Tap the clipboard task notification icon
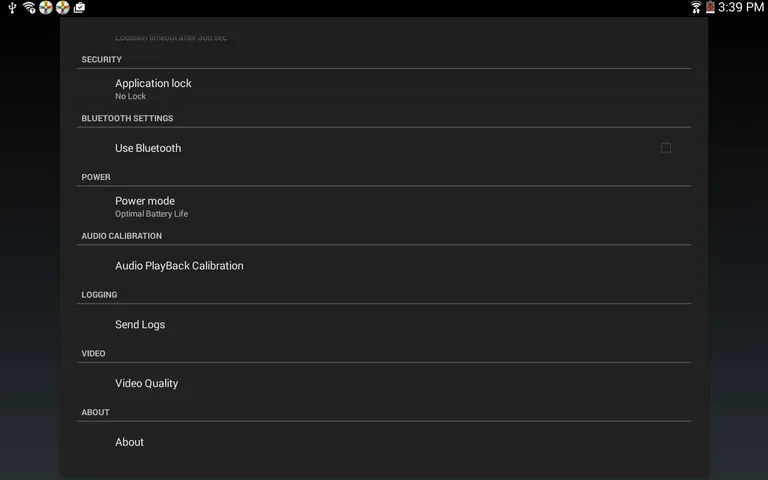Viewport: 768px width, 480px height. (x=79, y=8)
